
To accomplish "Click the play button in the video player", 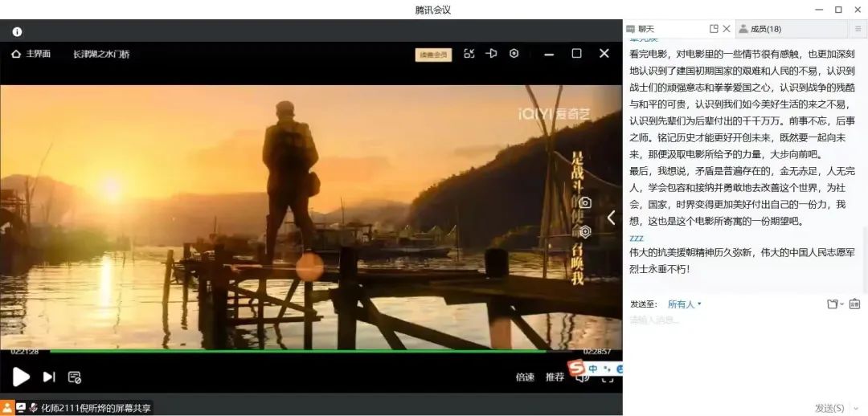I will click(x=21, y=377).
